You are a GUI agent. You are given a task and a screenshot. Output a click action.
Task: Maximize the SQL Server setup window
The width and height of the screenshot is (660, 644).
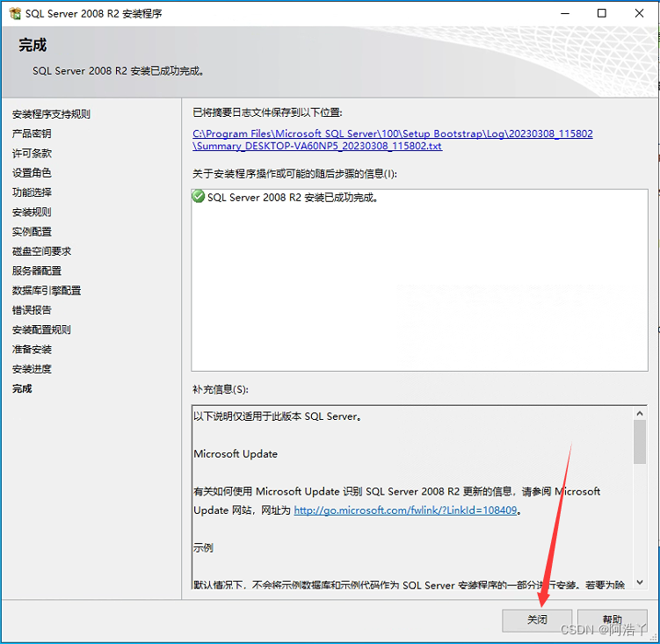click(x=602, y=13)
